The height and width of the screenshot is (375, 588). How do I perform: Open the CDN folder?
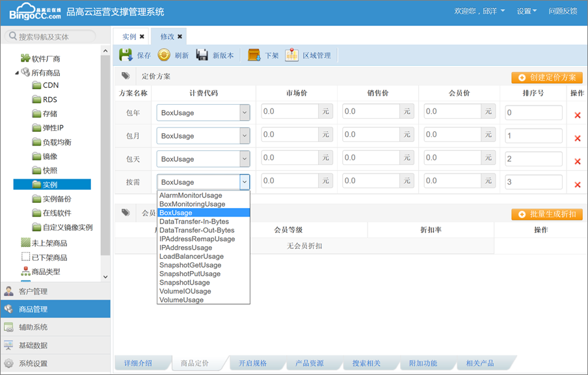(46, 85)
